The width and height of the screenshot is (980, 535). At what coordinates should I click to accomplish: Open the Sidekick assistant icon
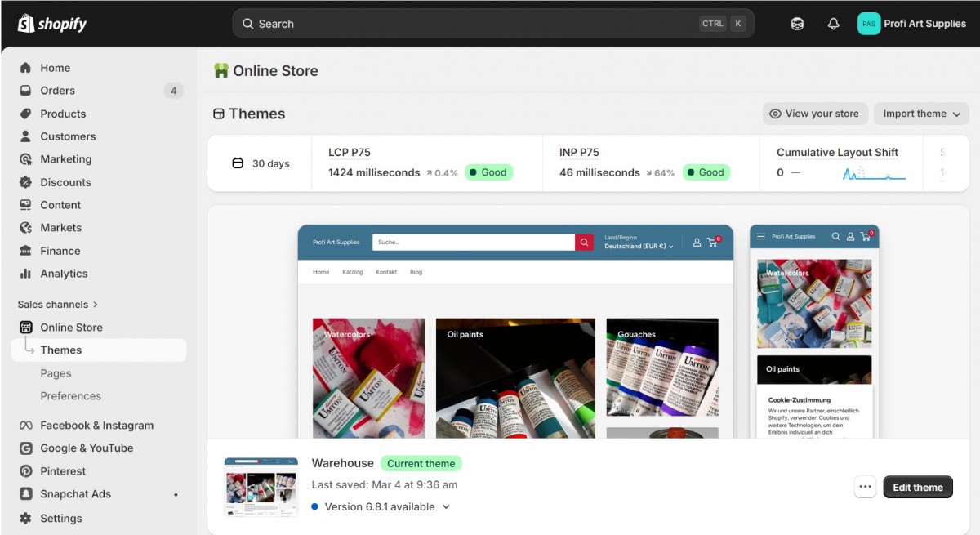pos(797,24)
